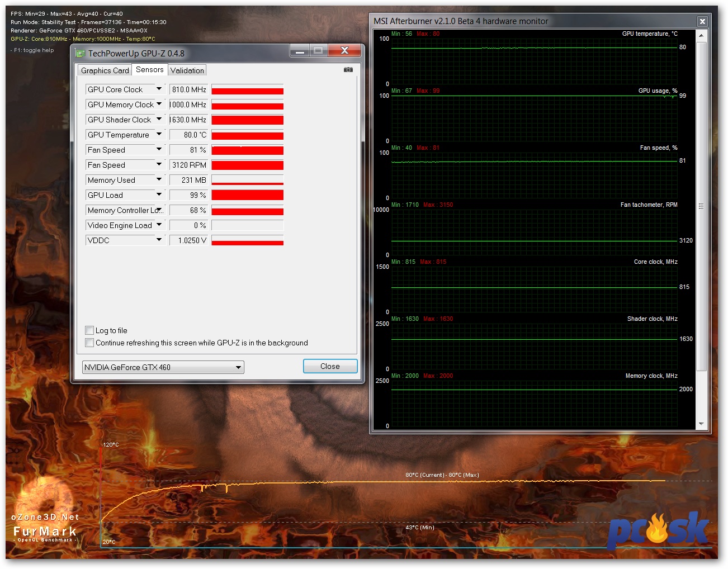Click the 80.0 °C temperature value
728x569 pixels.
[189, 135]
